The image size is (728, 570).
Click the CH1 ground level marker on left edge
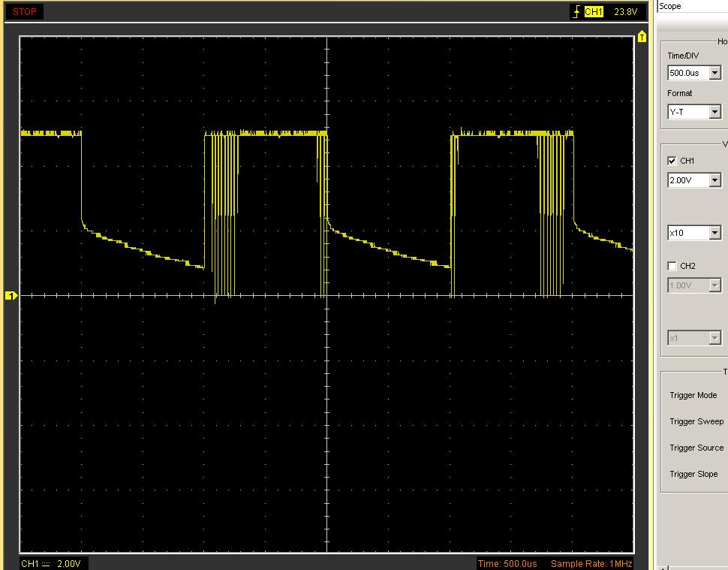(x=11, y=295)
